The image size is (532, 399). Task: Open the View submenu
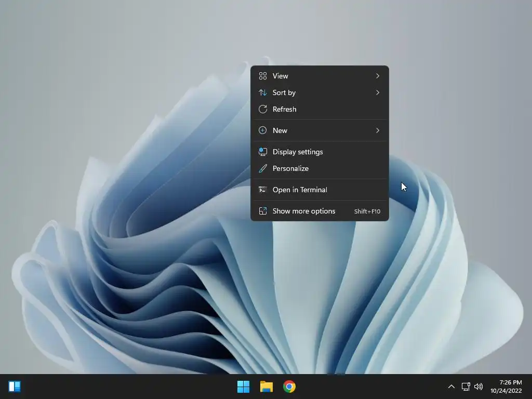tap(320, 76)
